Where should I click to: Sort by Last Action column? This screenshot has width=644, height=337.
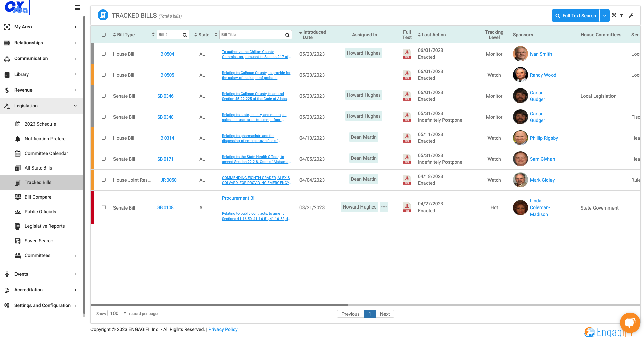click(x=432, y=35)
